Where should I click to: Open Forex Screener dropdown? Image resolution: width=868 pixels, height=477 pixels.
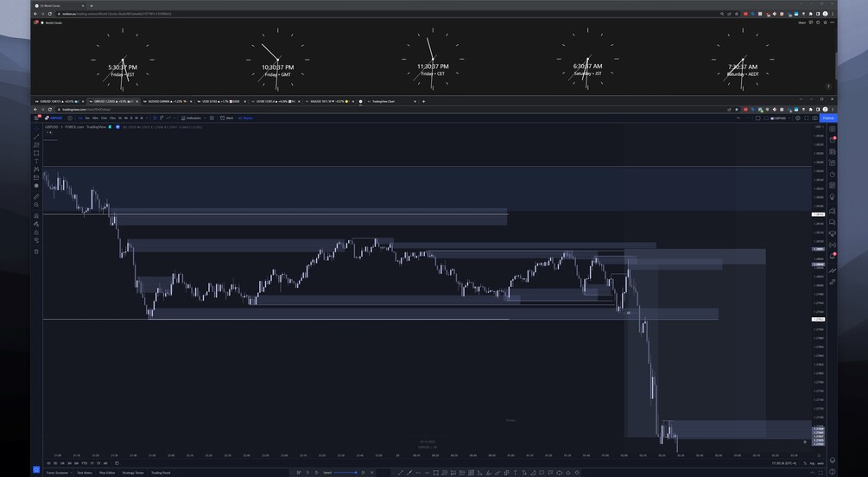[x=59, y=473]
